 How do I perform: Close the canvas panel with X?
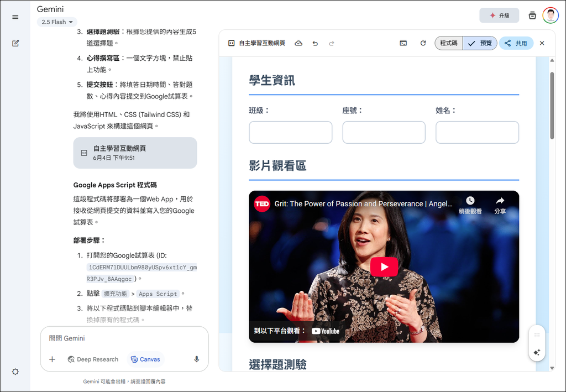tap(542, 43)
